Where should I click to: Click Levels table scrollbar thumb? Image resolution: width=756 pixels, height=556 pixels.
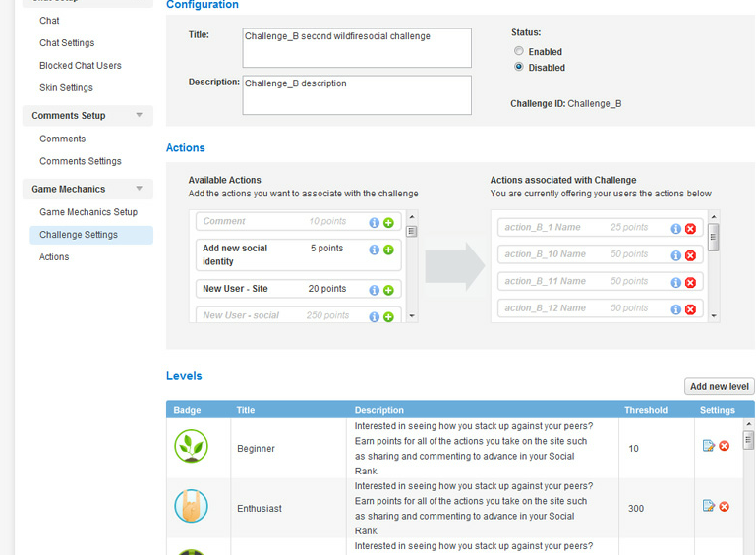(x=748, y=440)
